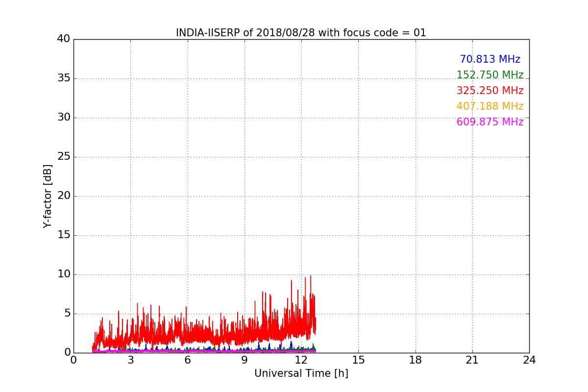Image resolution: width=588 pixels, height=392 pixels.
Task: Click the x-axis tick value 12
Action: (301, 360)
